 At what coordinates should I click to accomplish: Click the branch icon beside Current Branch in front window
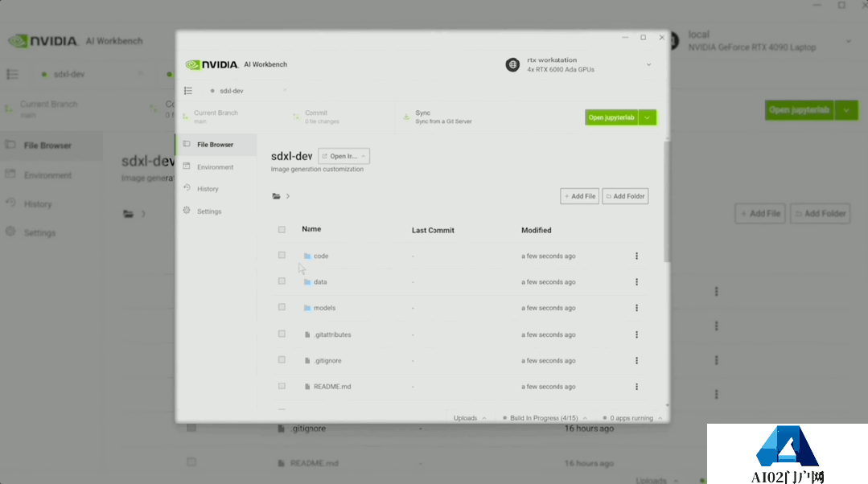click(186, 117)
